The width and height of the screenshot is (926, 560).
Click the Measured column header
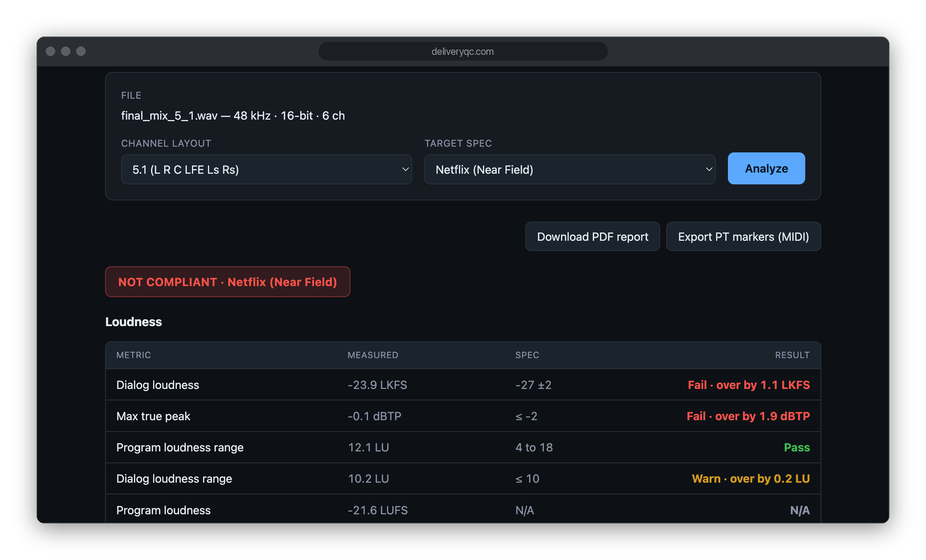tap(373, 355)
